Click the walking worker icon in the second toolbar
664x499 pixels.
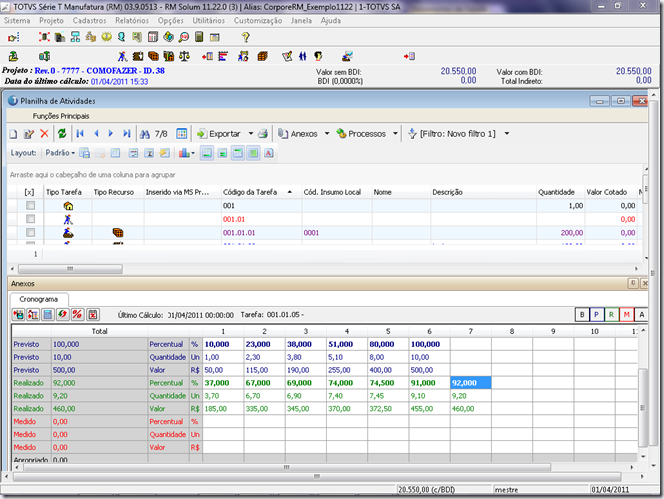(122, 56)
